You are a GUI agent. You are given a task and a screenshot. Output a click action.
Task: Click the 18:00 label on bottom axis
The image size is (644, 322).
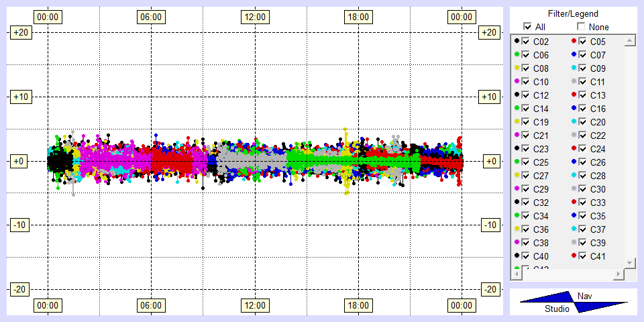coord(358,306)
